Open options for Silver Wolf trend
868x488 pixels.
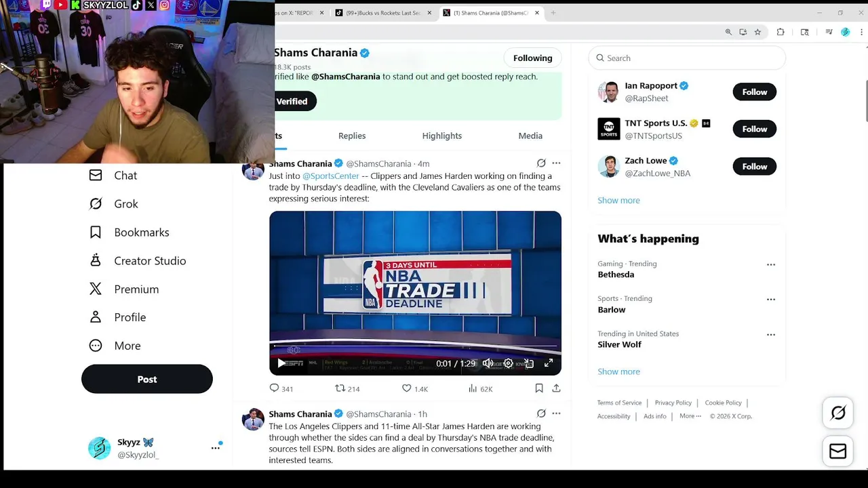pos(771,335)
